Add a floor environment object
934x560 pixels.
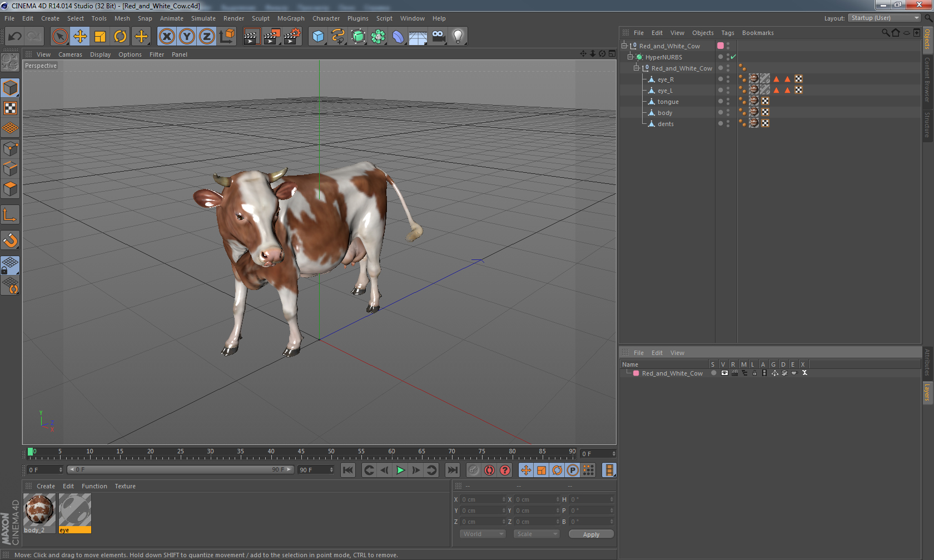[418, 37]
